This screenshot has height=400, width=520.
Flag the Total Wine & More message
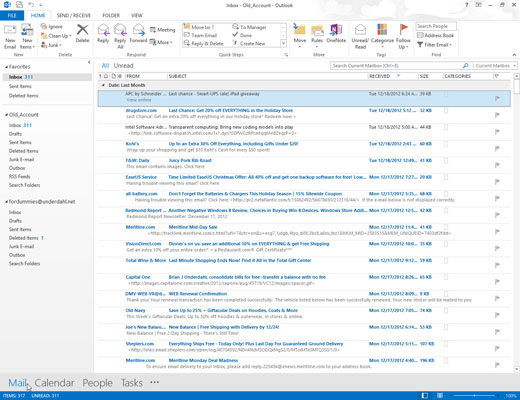point(497,265)
